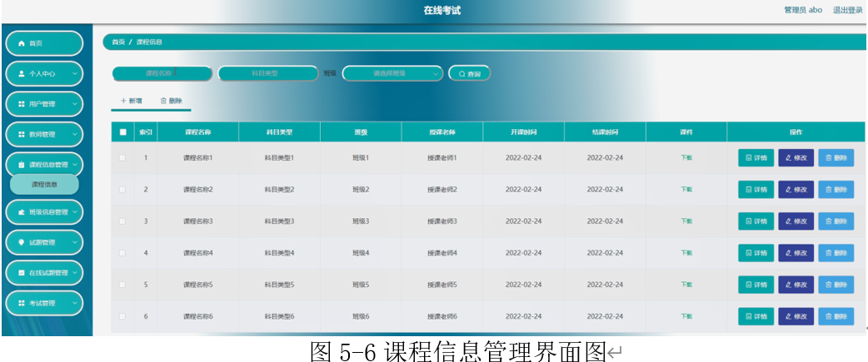
Task: Select the checkbox for row 课程名称2
Action: click(x=122, y=190)
